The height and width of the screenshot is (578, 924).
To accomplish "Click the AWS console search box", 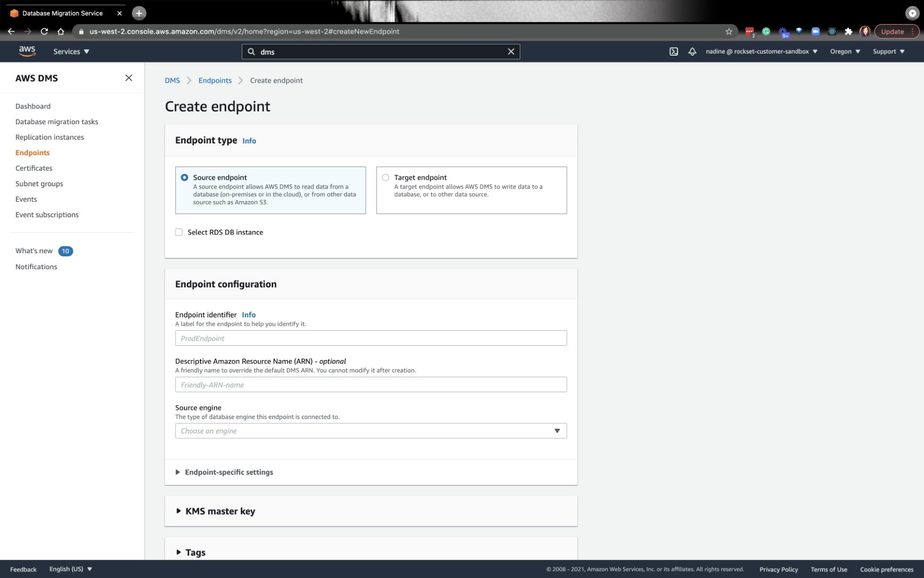I will (x=381, y=51).
